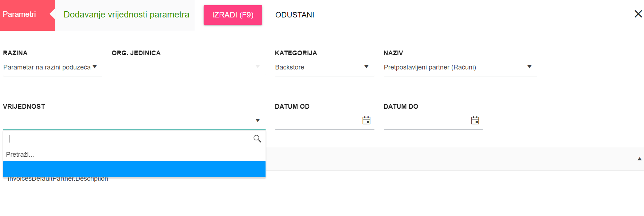Open the Kategorija Backstore dropdown
The height and width of the screenshot is (216, 644).
[366, 67]
